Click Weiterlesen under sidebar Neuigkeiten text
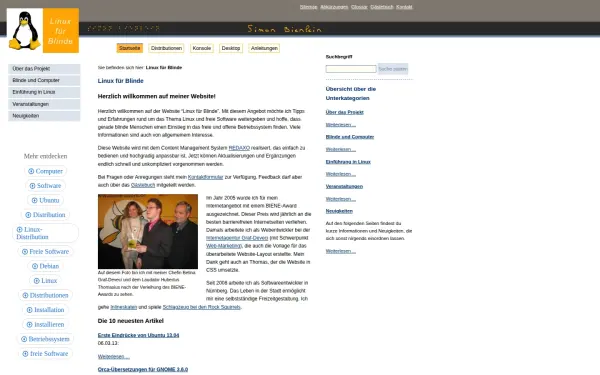Viewport: 600px width, 375px height. [x=341, y=251]
